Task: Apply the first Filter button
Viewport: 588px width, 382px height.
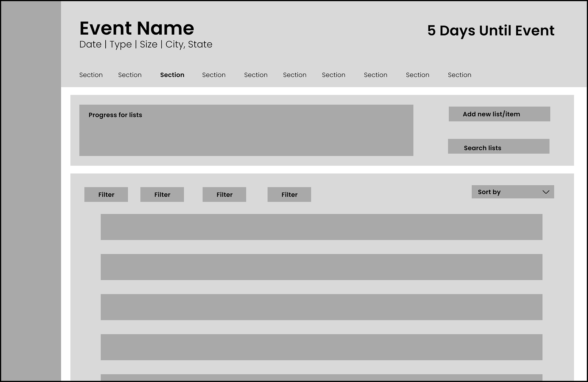Action: 106,195
